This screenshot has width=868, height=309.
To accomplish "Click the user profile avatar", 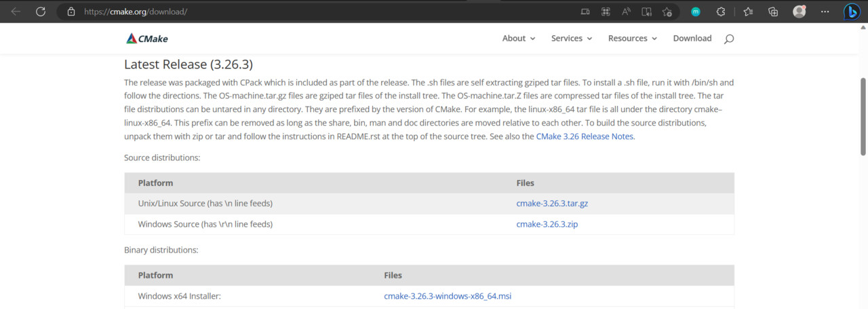I will (800, 12).
